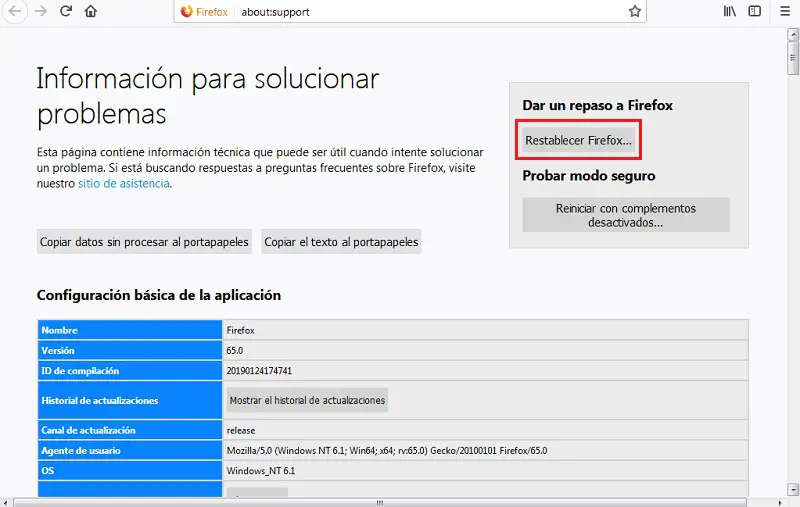800x507 pixels.
Task: Click horizontal scrollbar right arrow
Action: 780,503
